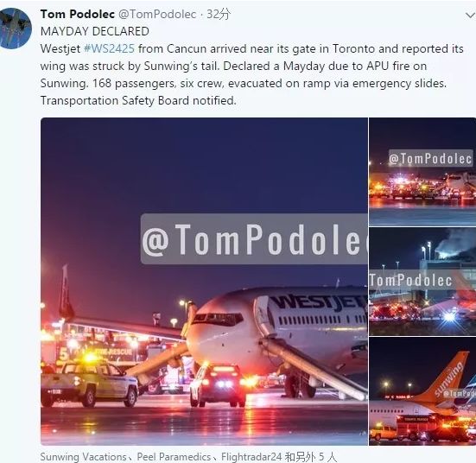The height and width of the screenshot is (463, 476).
Task: Open the 32分 tweet timestamp
Action: point(219,14)
